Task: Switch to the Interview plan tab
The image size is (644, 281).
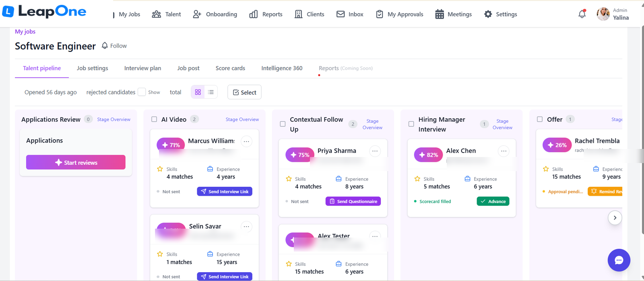Action: (x=142, y=68)
